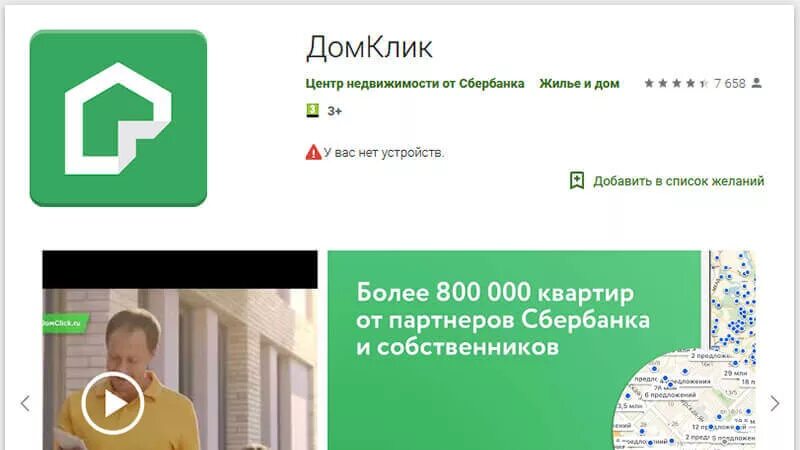Image resolution: width=800 pixels, height=450 pixels.
Task: Click the star rating icons
Action: point(676,83)
